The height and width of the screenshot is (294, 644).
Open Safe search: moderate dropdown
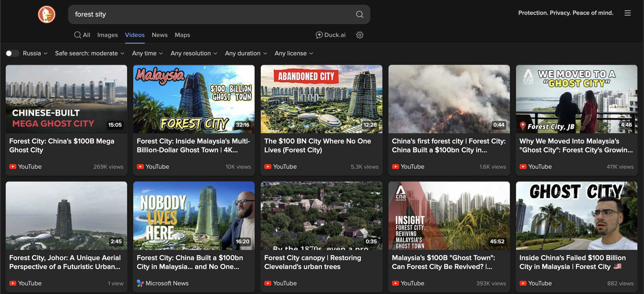coord(90,53)
